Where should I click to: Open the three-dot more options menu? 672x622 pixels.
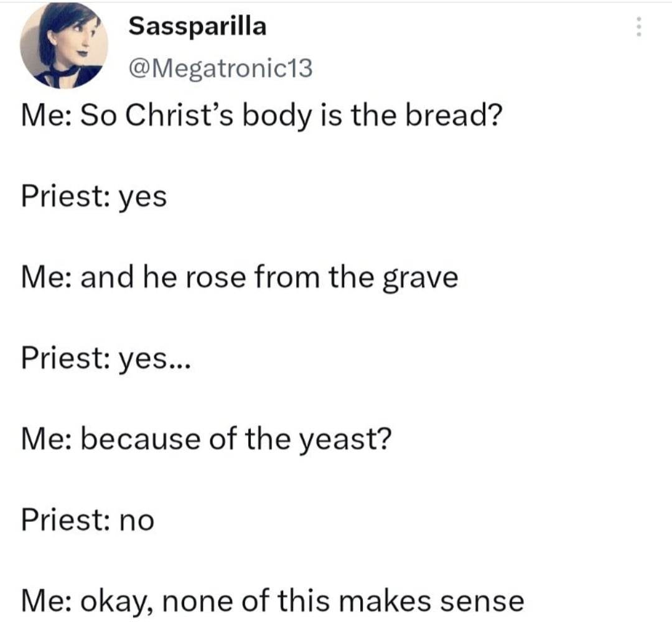coord(638,27)
